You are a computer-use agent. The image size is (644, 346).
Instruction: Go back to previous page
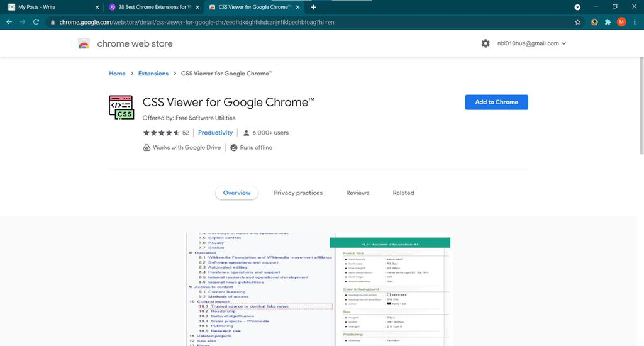coord(9,21)
